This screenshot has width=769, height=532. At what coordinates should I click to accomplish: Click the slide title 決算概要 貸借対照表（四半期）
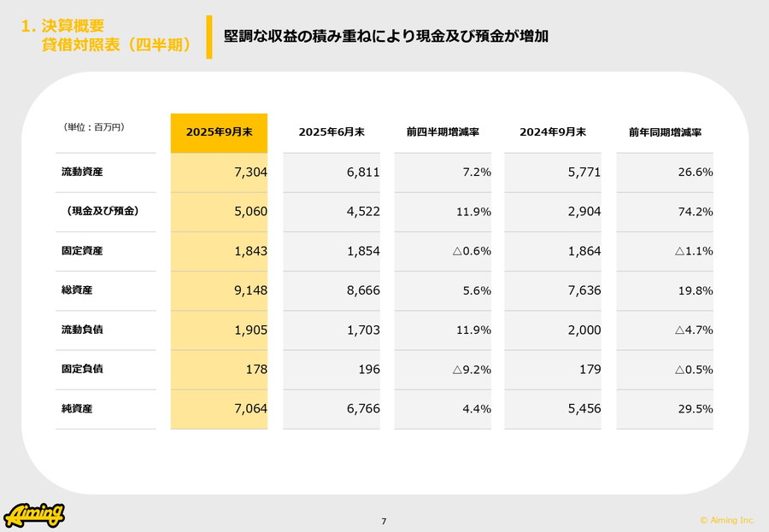coord(106,37)
